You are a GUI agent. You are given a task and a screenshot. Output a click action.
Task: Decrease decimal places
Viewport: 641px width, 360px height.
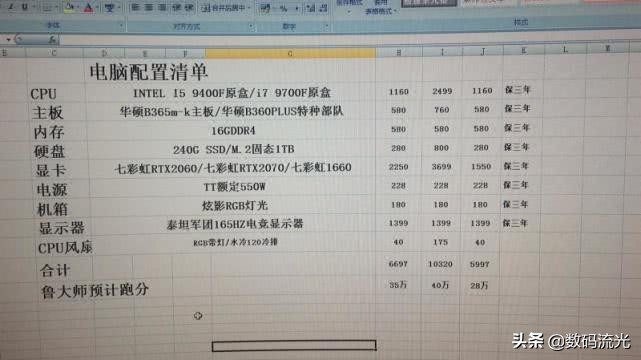(323, 8)
